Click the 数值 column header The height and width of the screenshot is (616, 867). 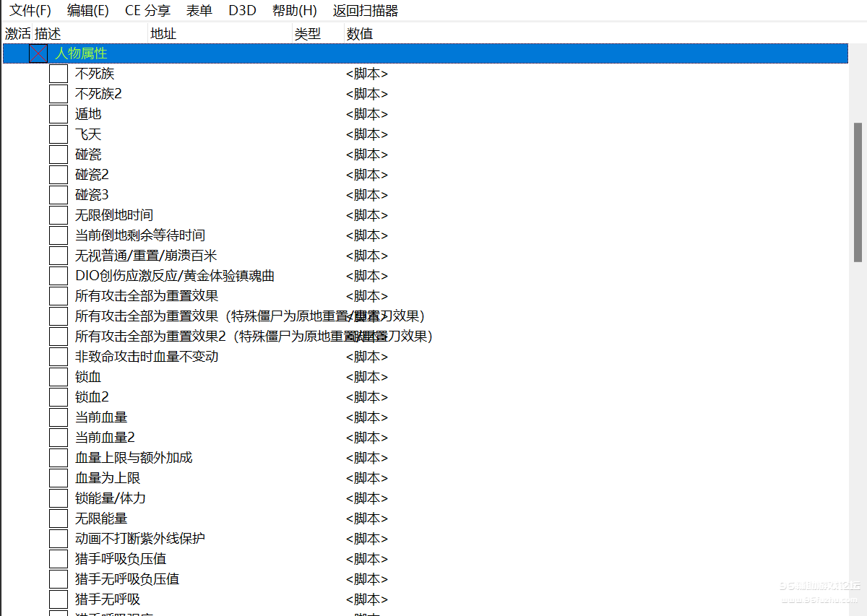(x=360, y=34)
